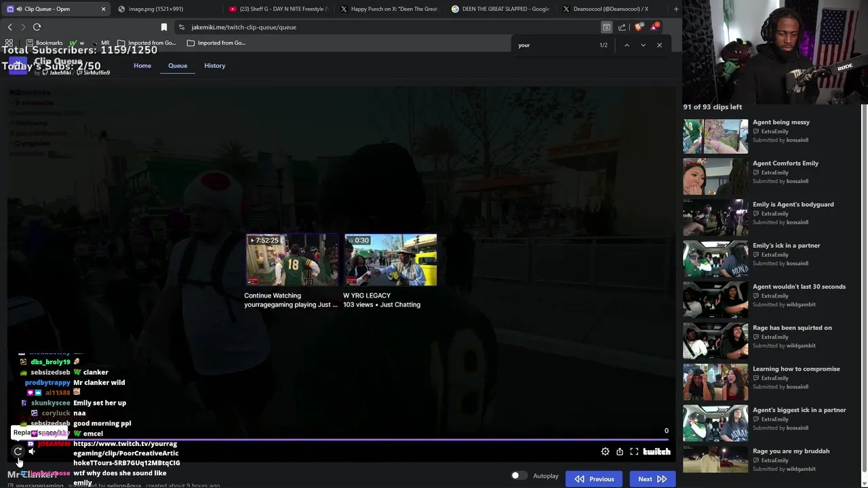Screen dimensions: 868x488
Task: Jump to next find-in-page match
Action: coord(643,45)
